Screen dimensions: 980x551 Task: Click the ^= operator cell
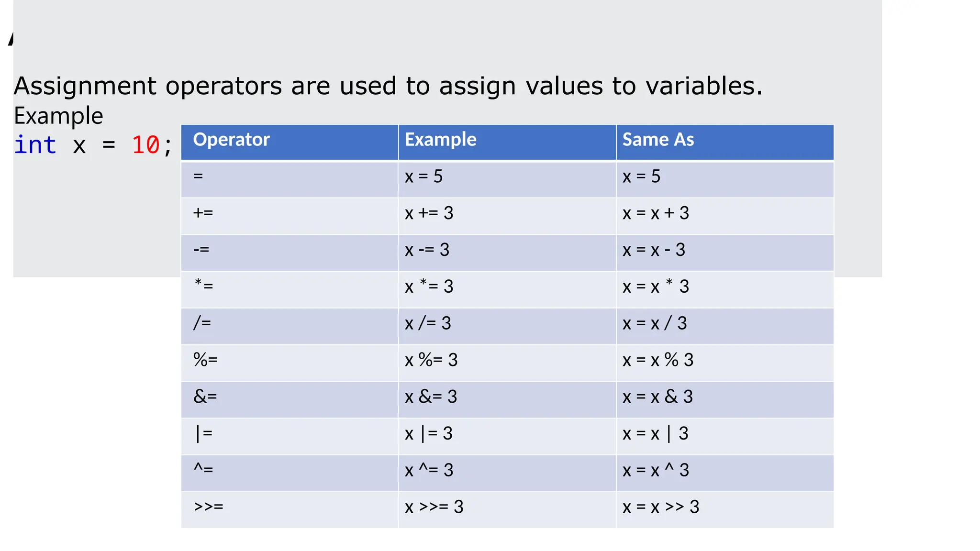[x=203, y=470]
